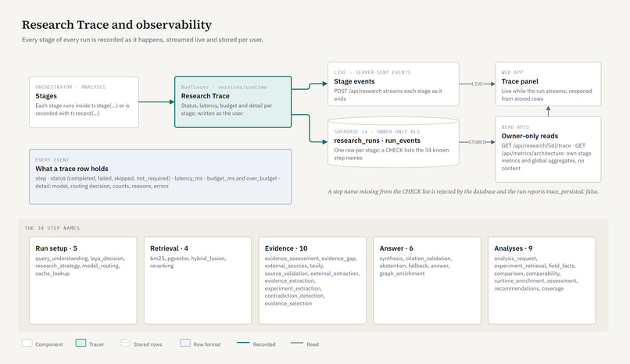Click 'Status, latency, budget and detail' text

pyautogui.click(x=227, y=109)
